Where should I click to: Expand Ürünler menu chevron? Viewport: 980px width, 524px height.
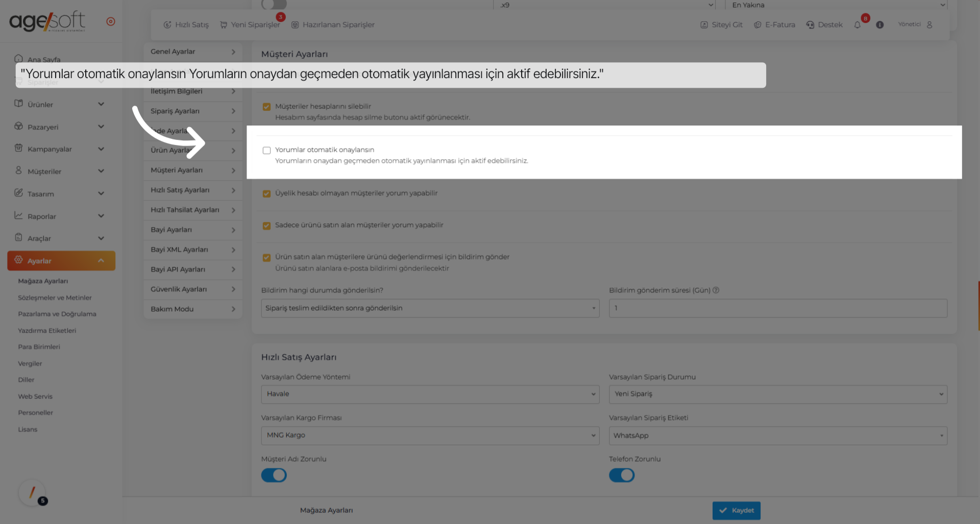(x=101, y=104)
